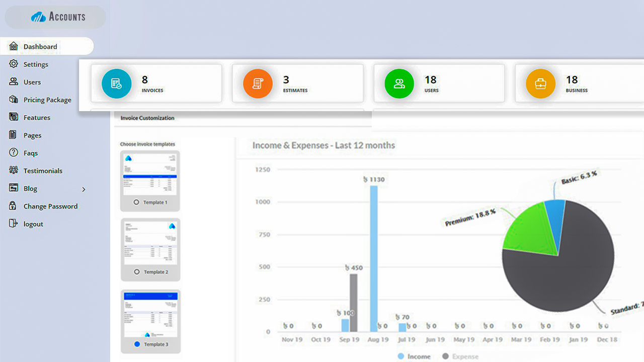Click the Change Password lock icon

pyautogui.click(x=14, y=206)
